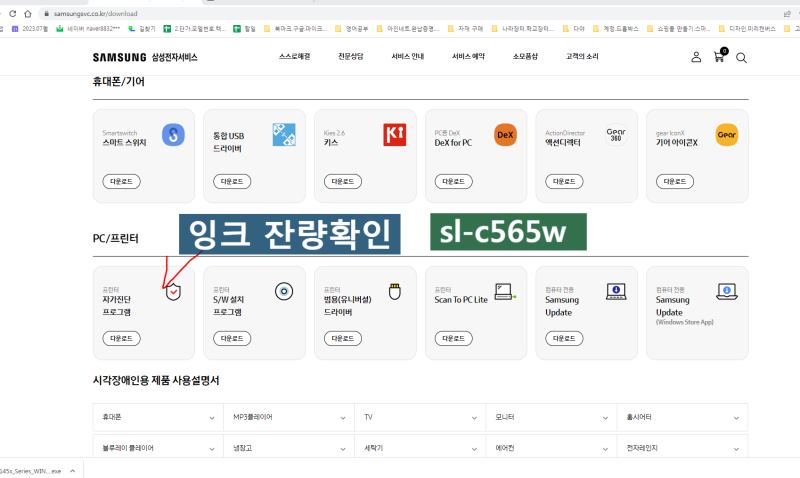Open the 전문상담 menu

pyautogui.click(x=351, y=56)
